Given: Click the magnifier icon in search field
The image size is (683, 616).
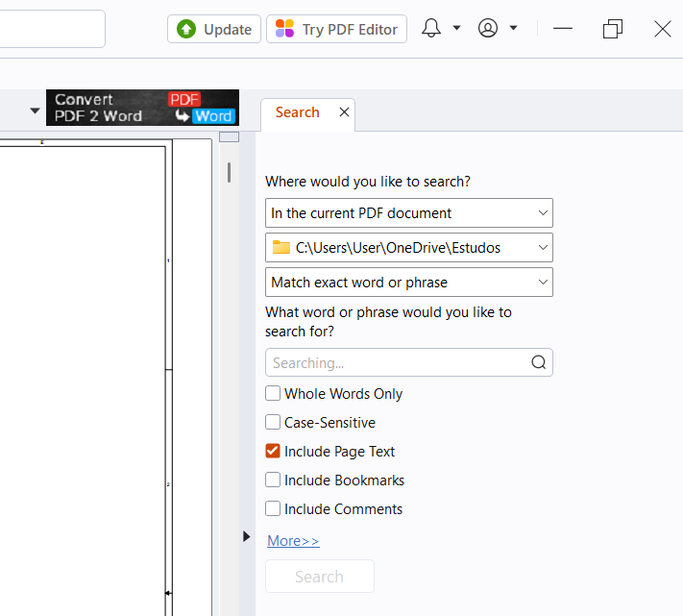Looking at the screenshot, I should pyautogui.click(x=538, y=362).
